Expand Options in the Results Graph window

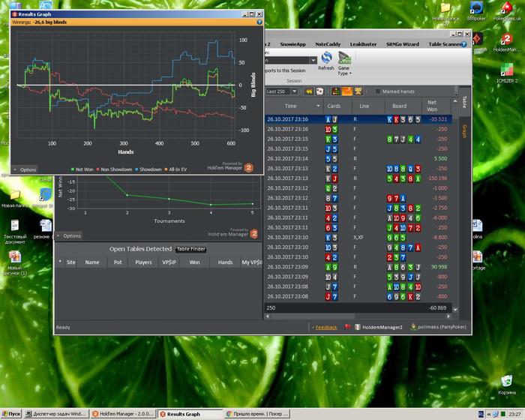(x=25, y=169)
